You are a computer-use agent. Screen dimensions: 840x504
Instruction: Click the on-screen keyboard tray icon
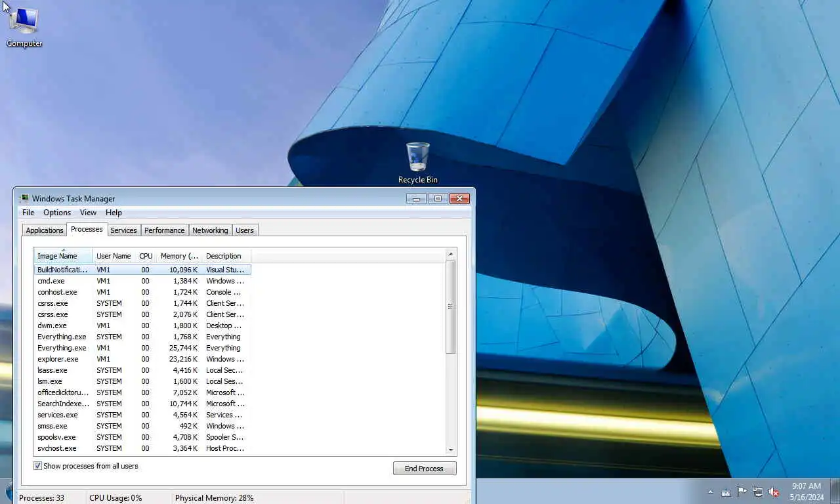[726, 492]
